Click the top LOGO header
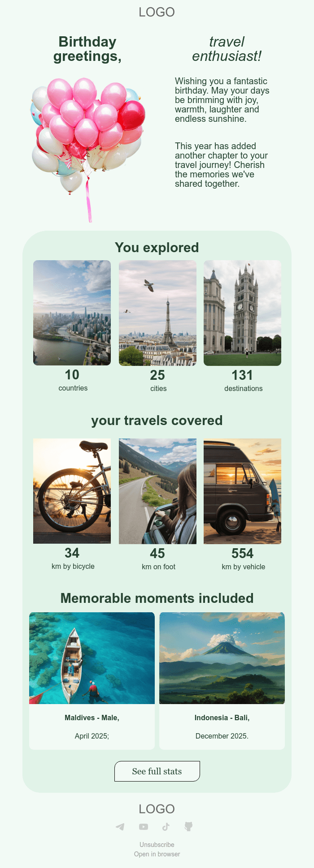The height and width of the screenshot is (868, 314). click(x=157, y=12)
